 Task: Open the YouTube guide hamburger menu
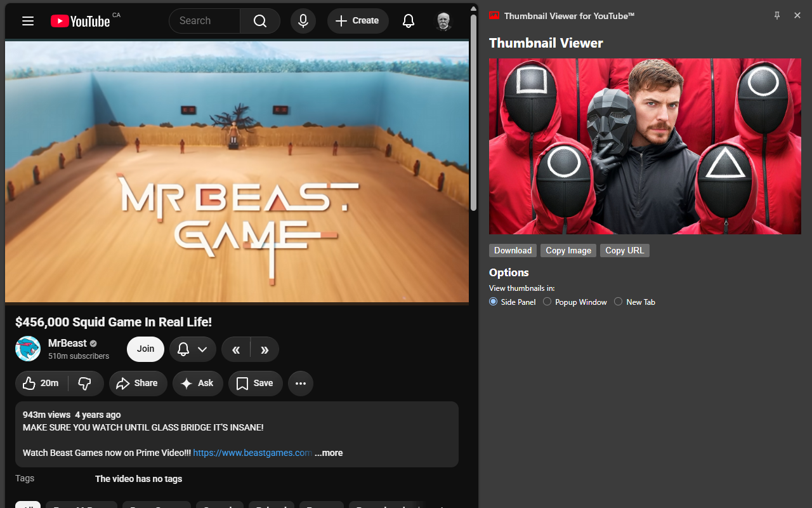(28, 21)
